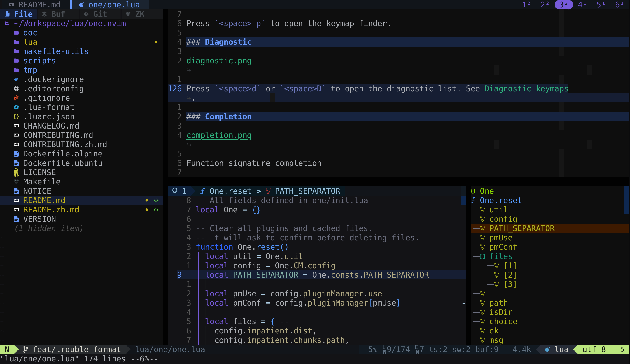
Task: Click the lua filetype indicator in statusline
Action: 557,349
